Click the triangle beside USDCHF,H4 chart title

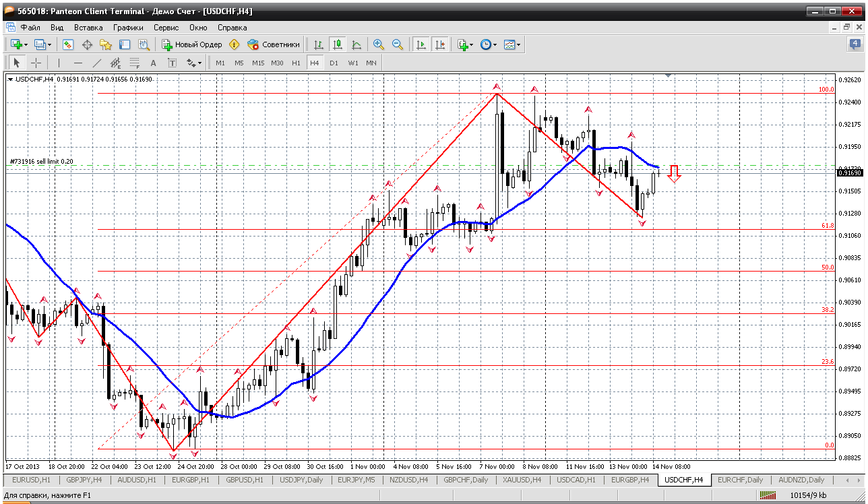11,80
